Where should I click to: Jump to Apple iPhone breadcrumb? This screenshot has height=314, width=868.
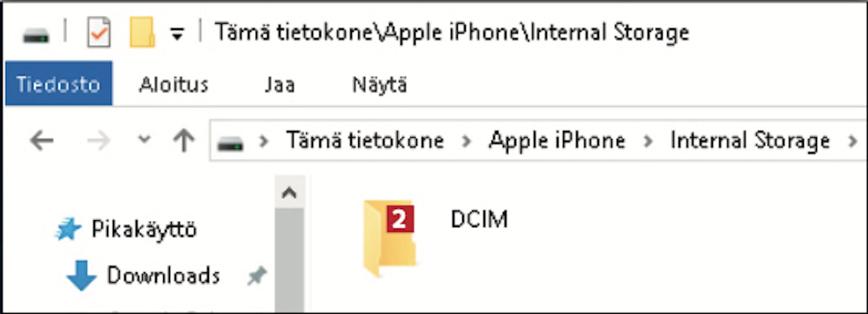[557, 141]
